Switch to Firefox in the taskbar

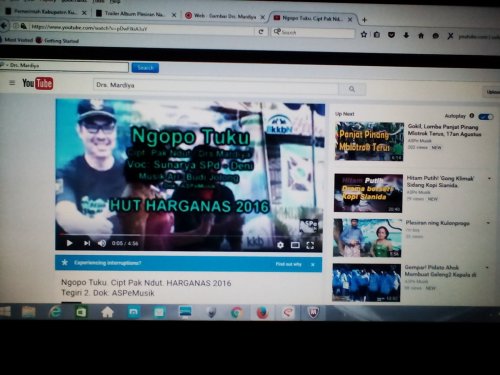click(x=263, y=313)
